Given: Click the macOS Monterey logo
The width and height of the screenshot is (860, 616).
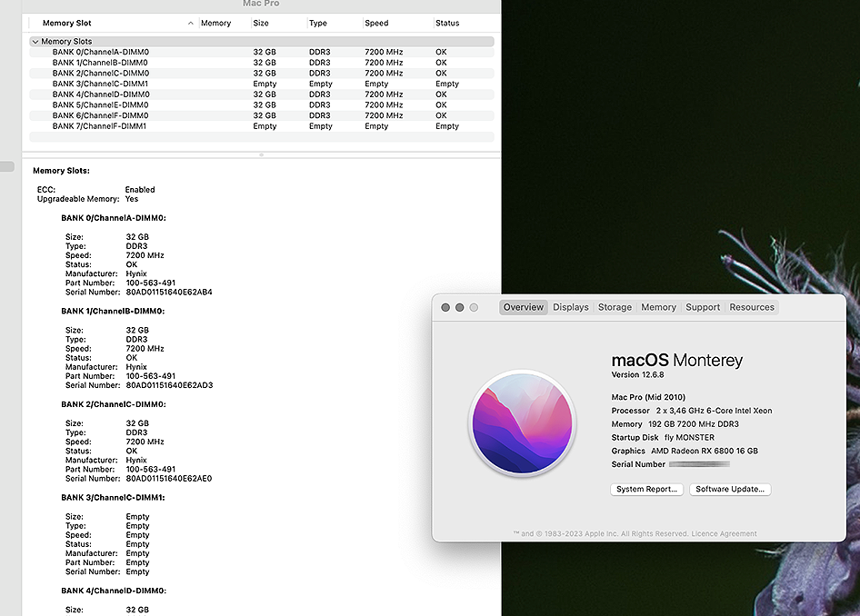Looking at the screenshot, I should [x=521, y=422].
